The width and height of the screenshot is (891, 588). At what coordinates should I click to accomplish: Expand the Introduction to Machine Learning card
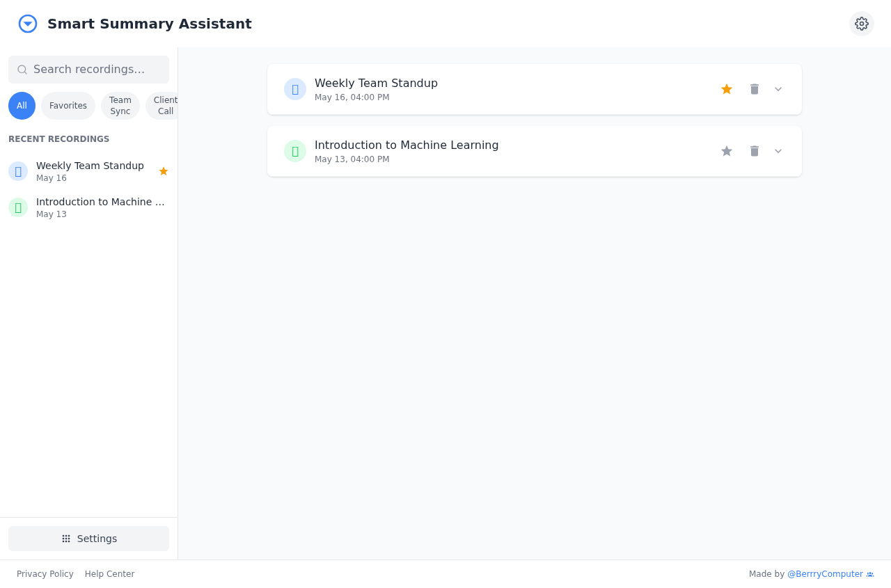[x=778, y=151]
